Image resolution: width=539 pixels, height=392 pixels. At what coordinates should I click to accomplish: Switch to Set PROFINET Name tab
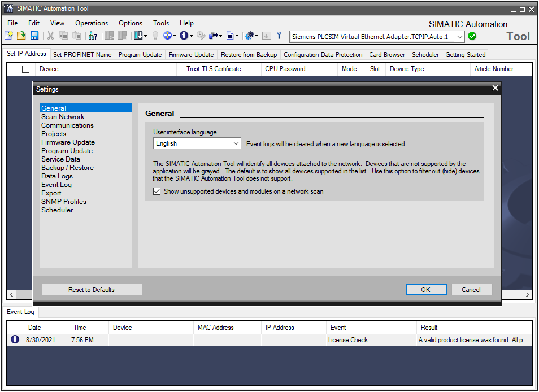point(82,55)
